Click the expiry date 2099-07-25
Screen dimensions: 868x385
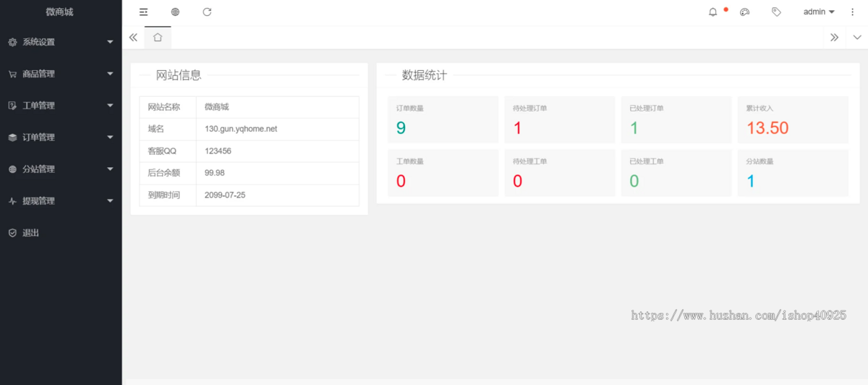(225, 195)
